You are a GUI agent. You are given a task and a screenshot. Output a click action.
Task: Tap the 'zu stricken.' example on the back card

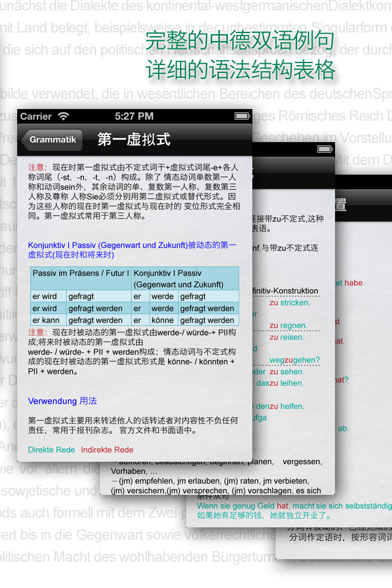coord(290,303)
